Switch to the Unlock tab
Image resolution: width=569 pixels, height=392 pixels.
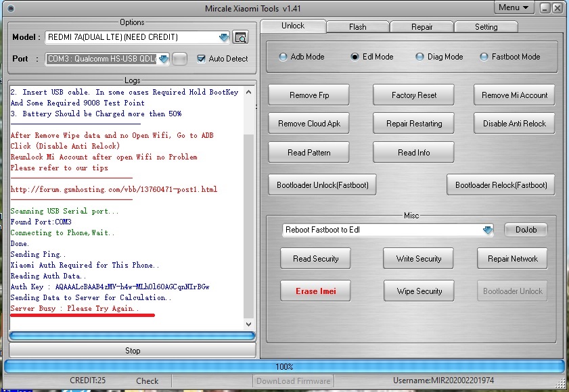point(293,26)
